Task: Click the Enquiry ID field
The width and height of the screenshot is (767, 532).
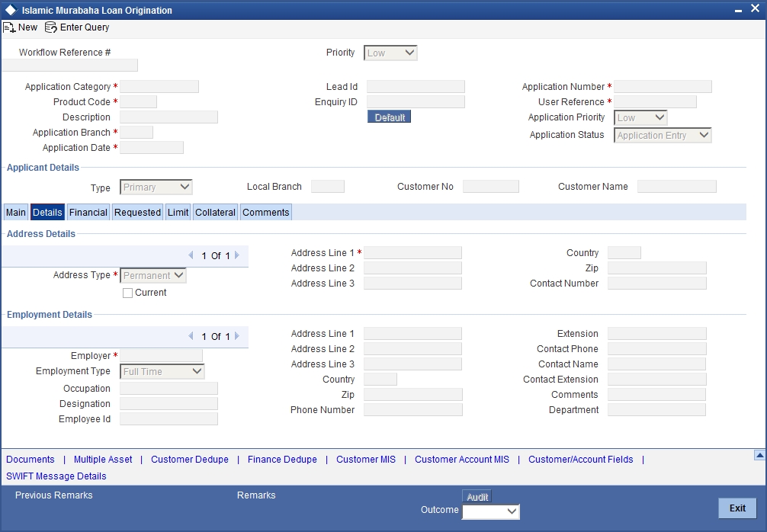Action: coord(416,101)
